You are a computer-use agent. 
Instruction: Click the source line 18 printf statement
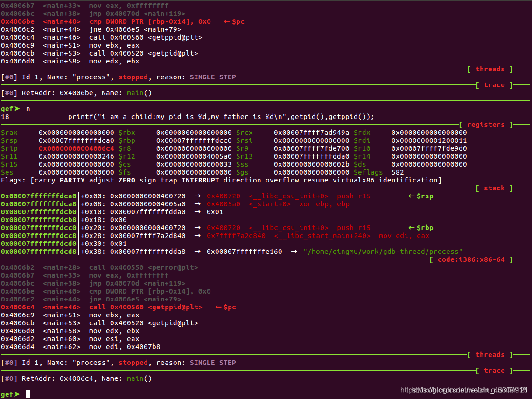pyautogui.click(x=221, y=117)
